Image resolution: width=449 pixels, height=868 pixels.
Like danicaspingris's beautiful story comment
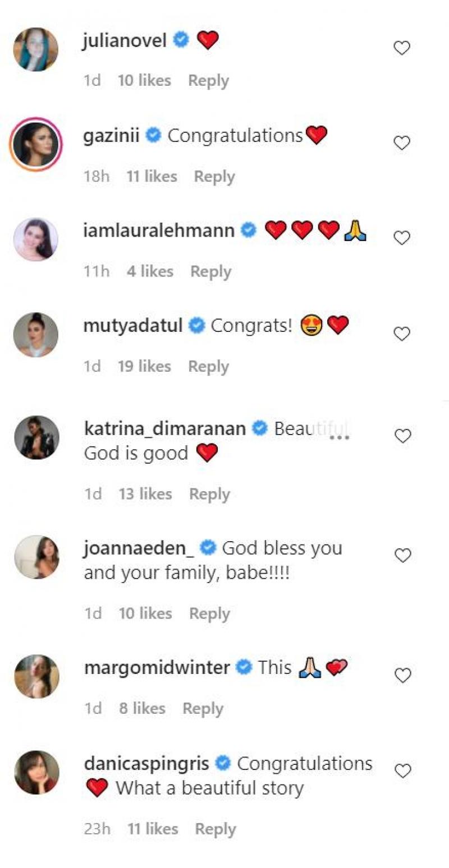pyautogui.click(x=403, y=772)
